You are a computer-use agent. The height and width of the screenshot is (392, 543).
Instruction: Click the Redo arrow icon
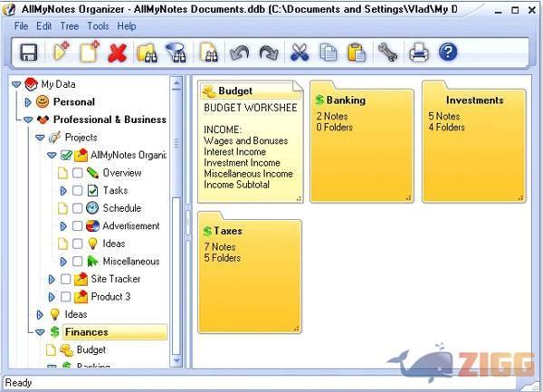click(269, 53)
